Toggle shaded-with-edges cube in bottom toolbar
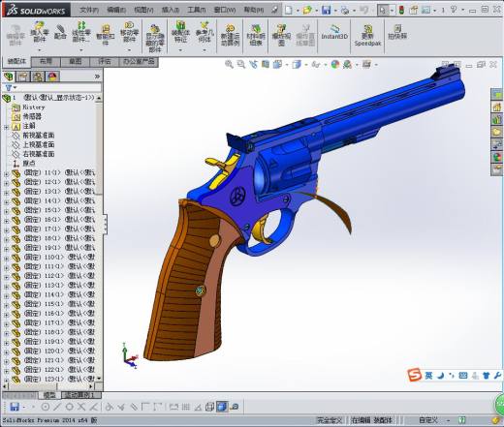This screenshot has width=504, height=427. pyautogui.click(x=222, y=407)
